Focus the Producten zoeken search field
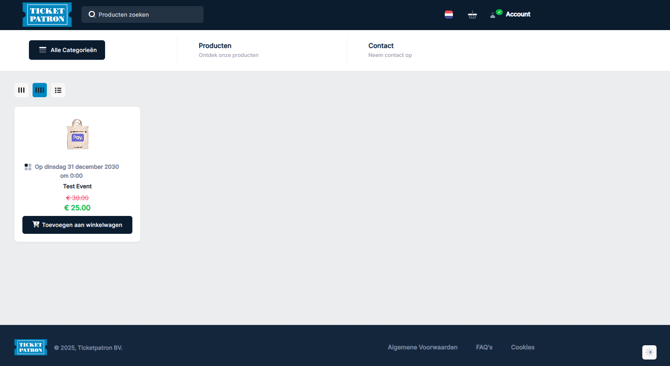Image resolution: width=670 pixels, height=366 pixels. pyautogui.click(x=142, y=15)
